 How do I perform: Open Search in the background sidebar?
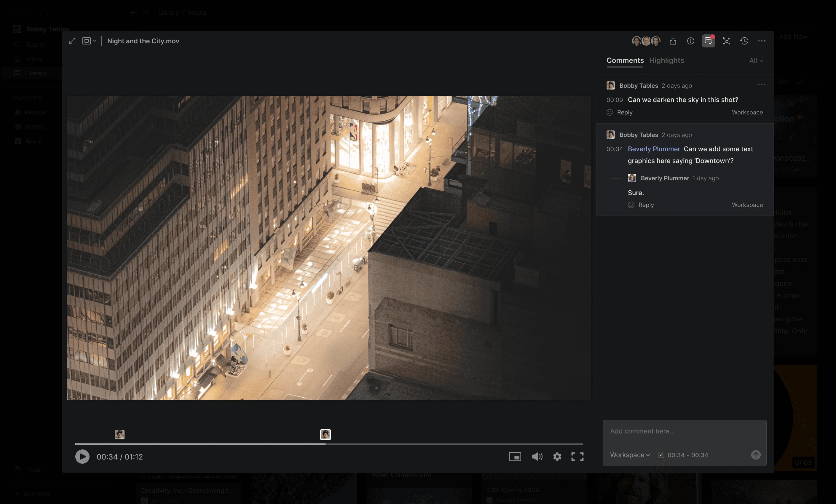click(31, 44)
